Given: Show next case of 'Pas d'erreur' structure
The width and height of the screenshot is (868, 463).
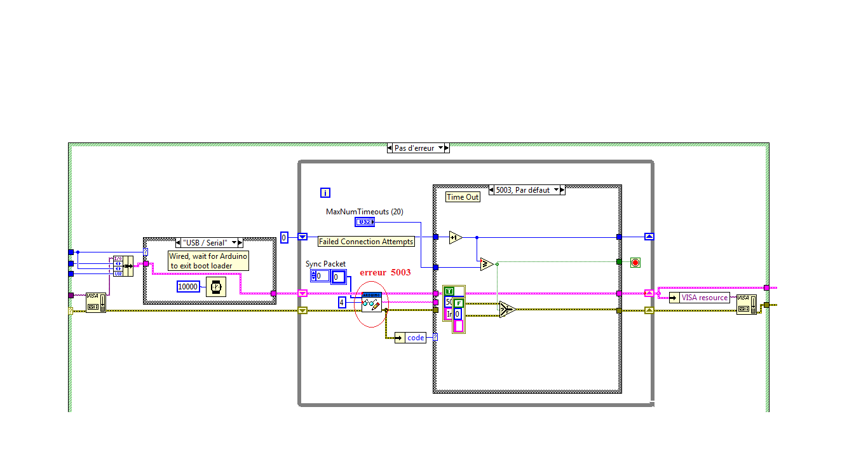Looking at the screenshot, I should [447, 148].
